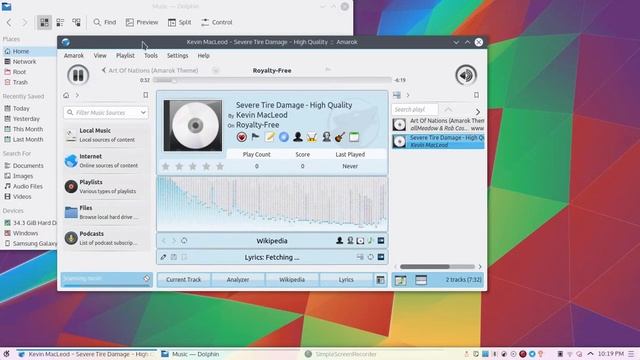Click the gray bust icon in track actions
Viewport: 640px width, 360px height.
click(326, 137)
